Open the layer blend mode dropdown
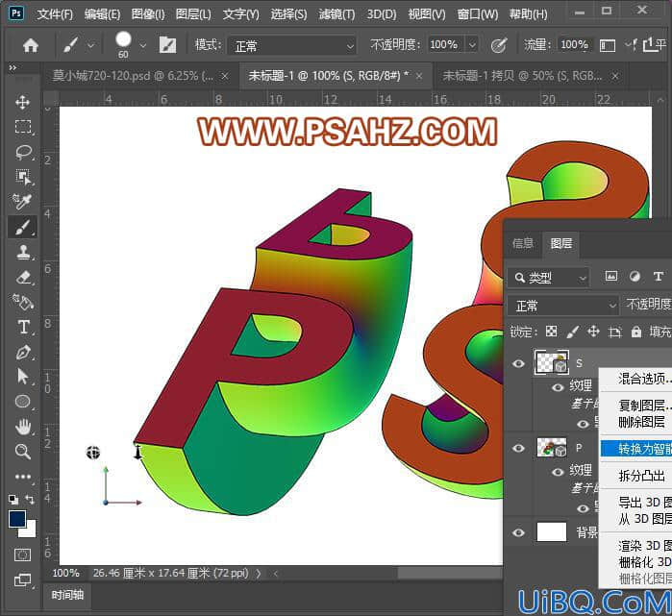672x616 pixels. pos(563,306)
